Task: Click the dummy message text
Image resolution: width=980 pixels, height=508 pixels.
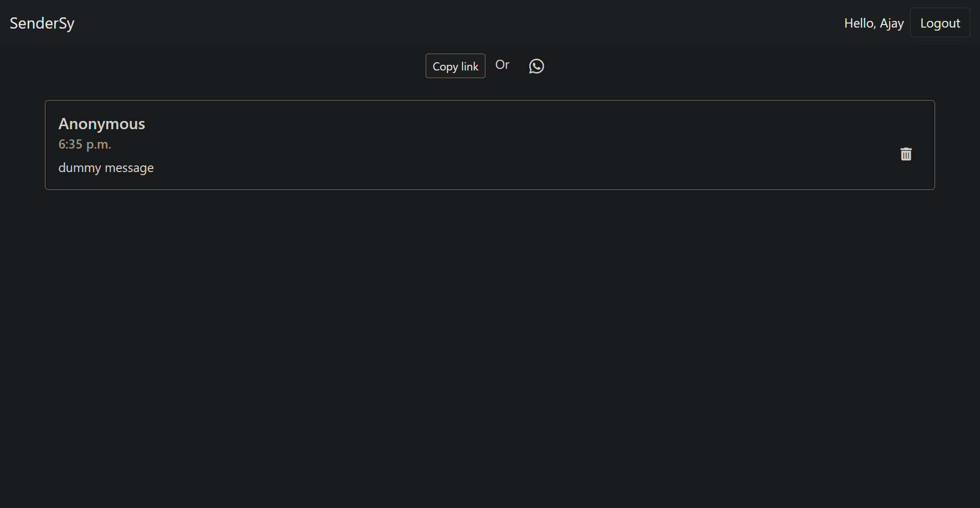Action: pyautogui.click(x=106, y=168)
